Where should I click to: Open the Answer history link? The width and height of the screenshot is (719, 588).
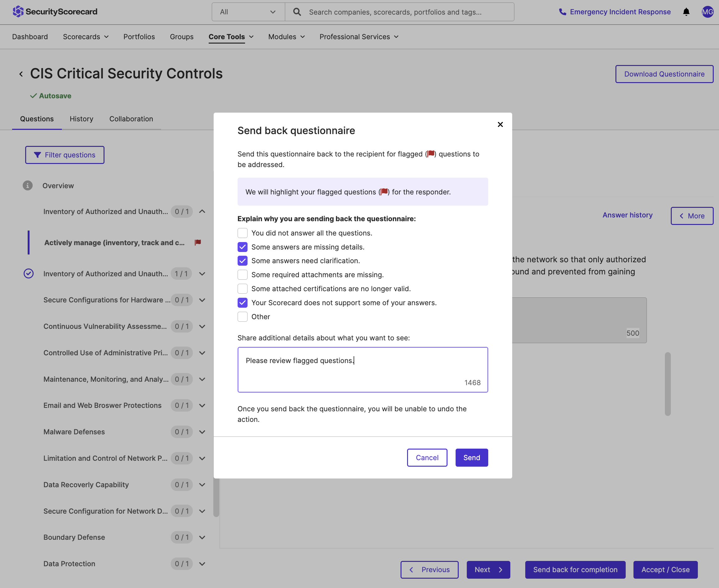[x=627, y=215]
